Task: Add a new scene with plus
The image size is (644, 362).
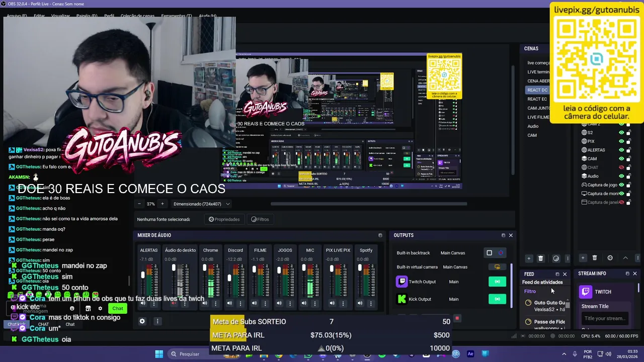Action: pyautogui.click(x=529, y=258)
